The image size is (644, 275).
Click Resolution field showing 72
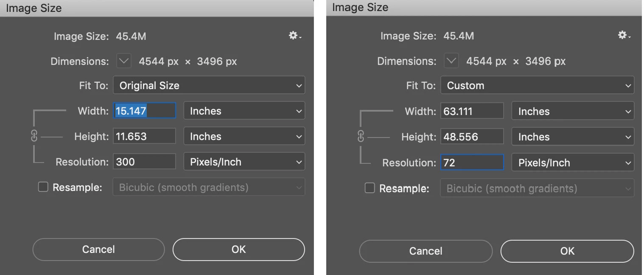(472, 163)
